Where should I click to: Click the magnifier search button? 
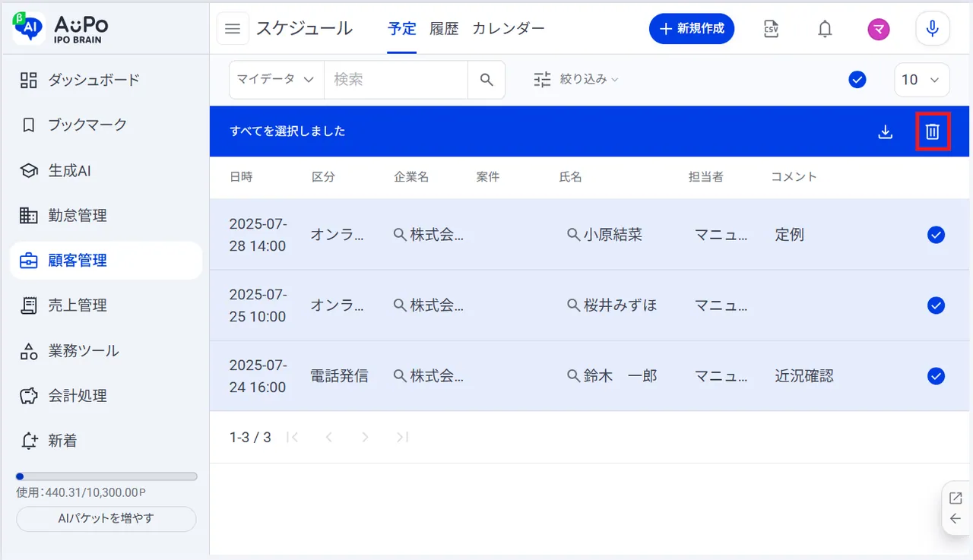point(486,80)
